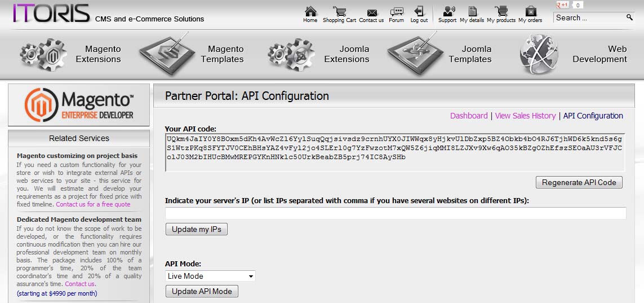Click the 'Your API code:' label
The width and height of the screenshot is (644, 303).
(190, 129)
